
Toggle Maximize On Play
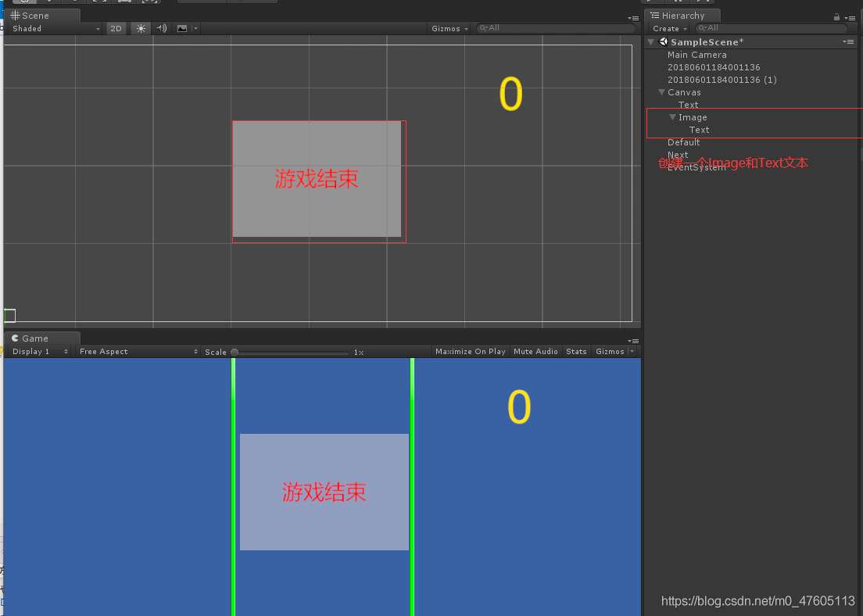pyautogui.click(x=471, y=351)
